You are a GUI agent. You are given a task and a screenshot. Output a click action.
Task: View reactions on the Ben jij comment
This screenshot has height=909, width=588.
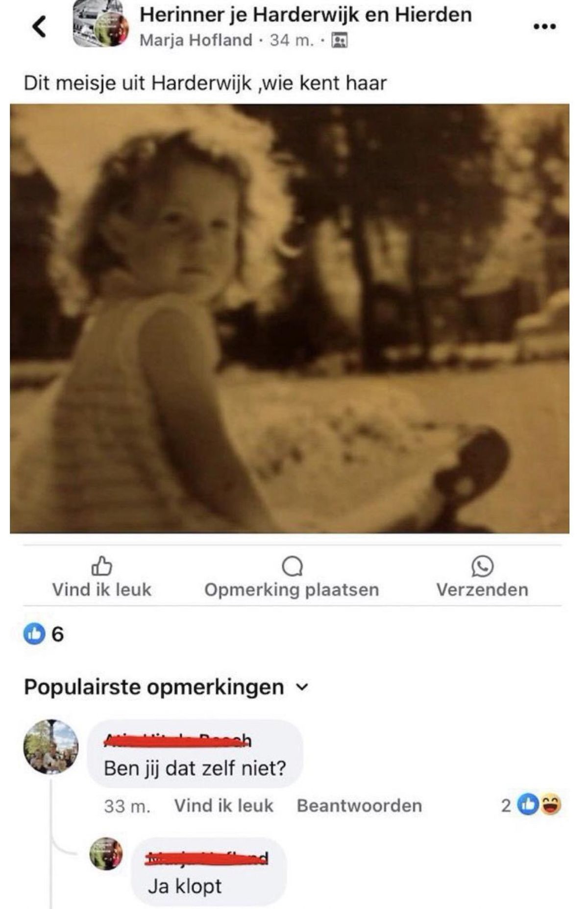tap(531, 805)
